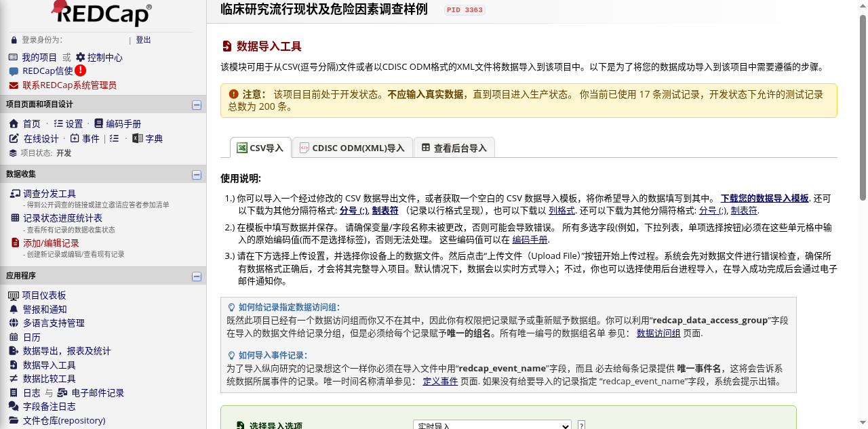Click the receipt icon for 日志
The height and width of the screenshot is (429, 868).
tap(14, 392)
